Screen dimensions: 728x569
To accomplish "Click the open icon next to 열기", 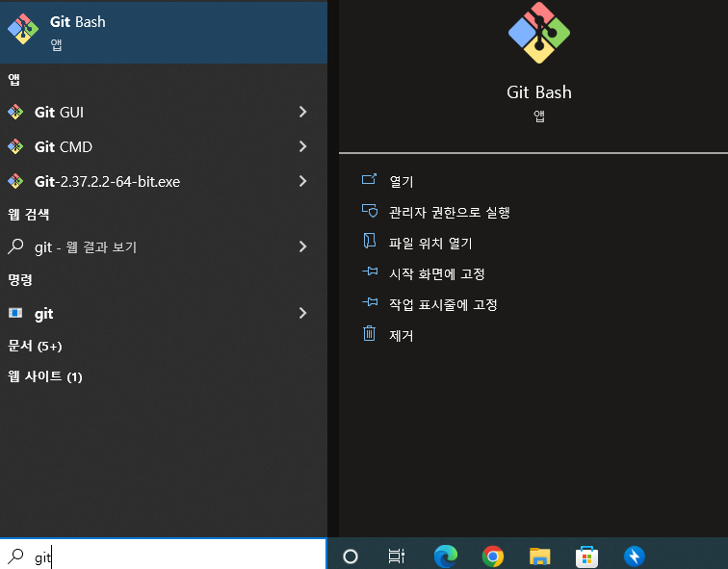I will click(x=369, y=179).
